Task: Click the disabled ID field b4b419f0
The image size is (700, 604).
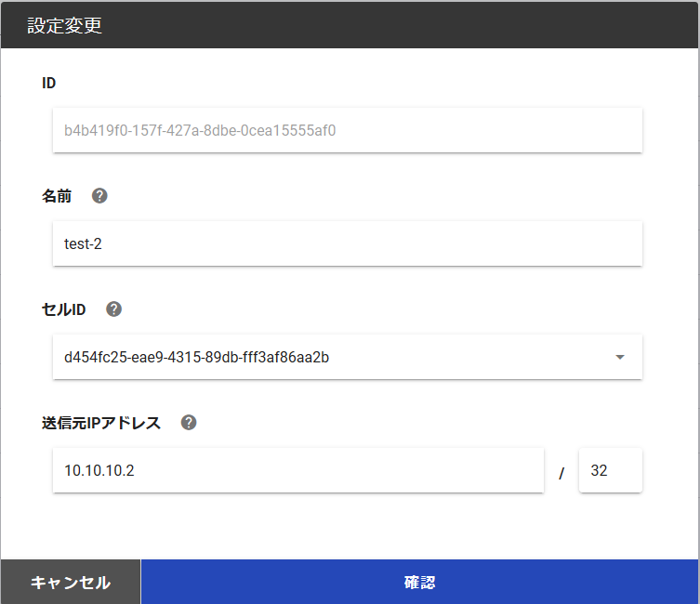Action: (x=348, y=130)
